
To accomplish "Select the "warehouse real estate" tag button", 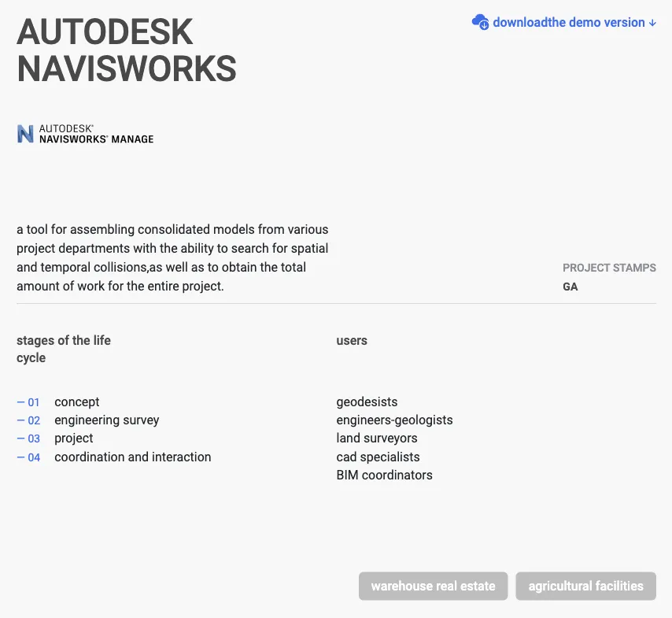I will click(x=433, y=586).
